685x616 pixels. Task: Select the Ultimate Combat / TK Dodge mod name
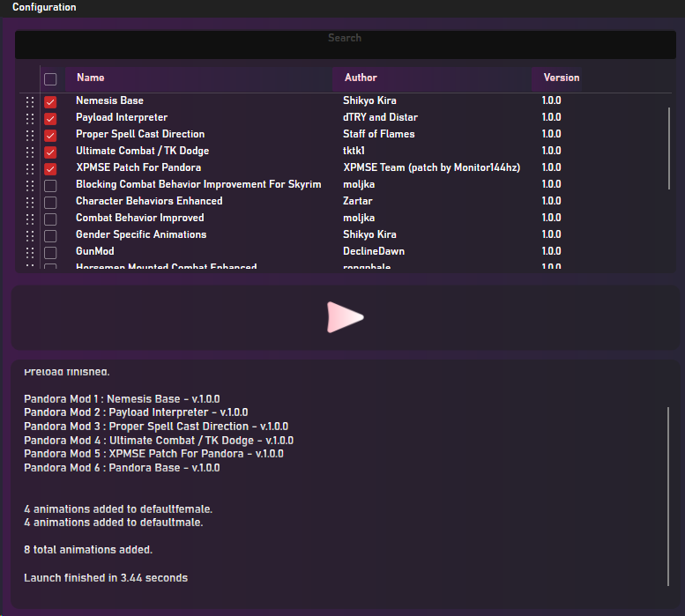point(143,151)
